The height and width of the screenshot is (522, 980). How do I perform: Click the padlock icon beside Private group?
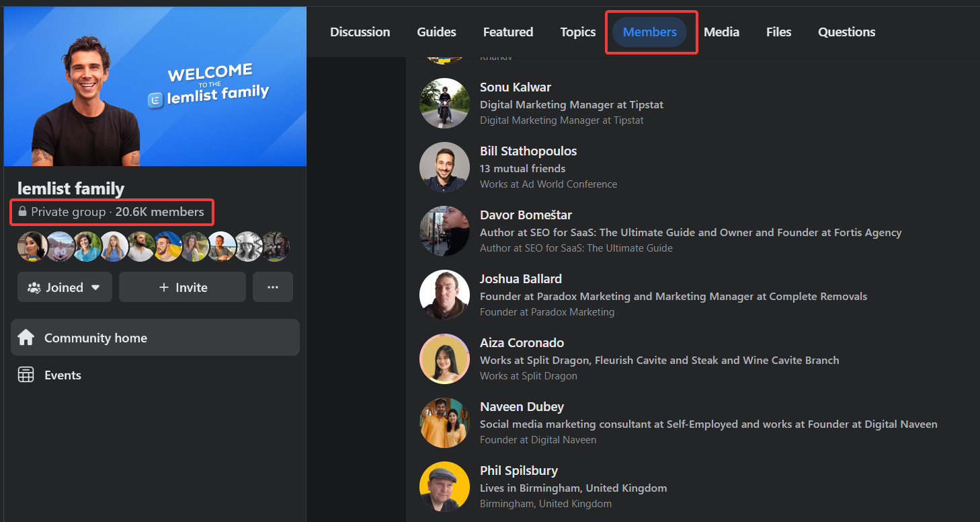click(x=23, y=212)
